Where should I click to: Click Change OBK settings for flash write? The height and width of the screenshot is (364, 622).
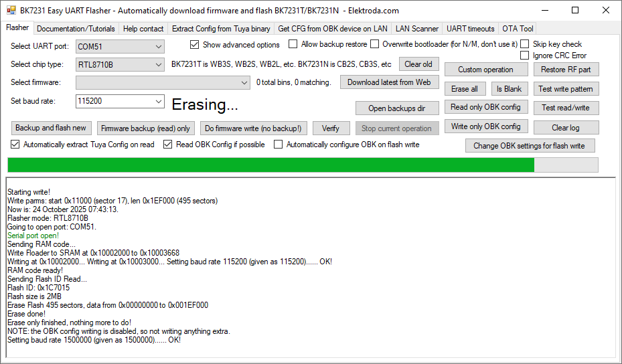click(529, 145)
